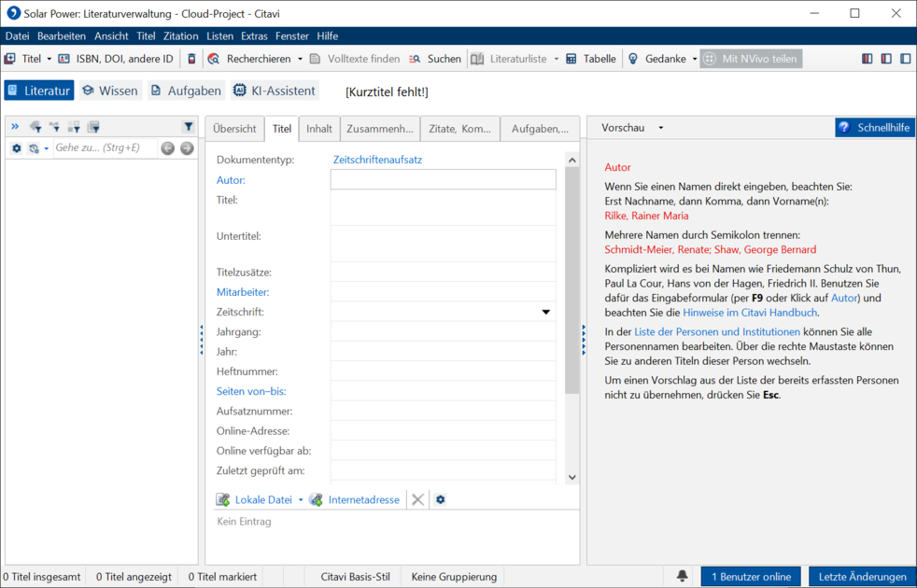This screenshot has height=588, width=917.
Task: Expand the Lokale Datei dropdown arrow
Action: point(301,499)
